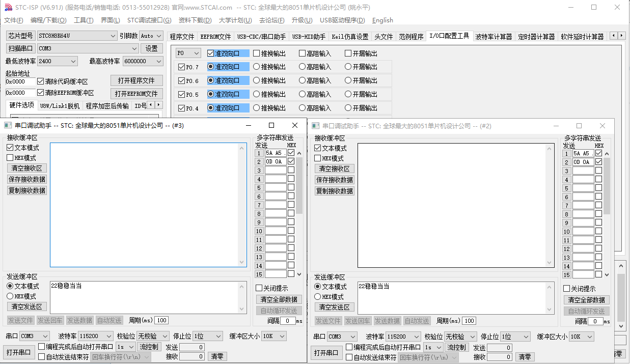
Task: Click the serial assistant (#2) window icon
Action: coord(315,126)
